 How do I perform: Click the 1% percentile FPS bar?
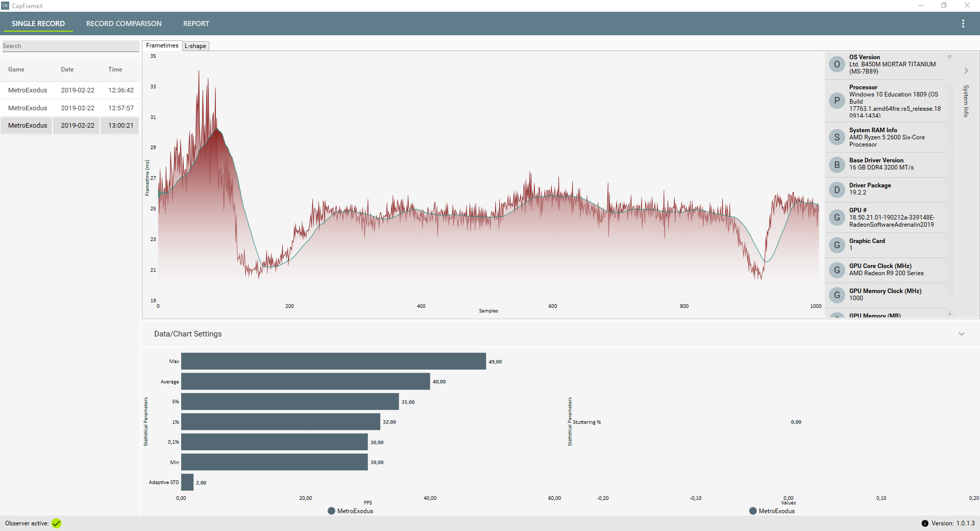pyautogui.click(x=281, y=422)
